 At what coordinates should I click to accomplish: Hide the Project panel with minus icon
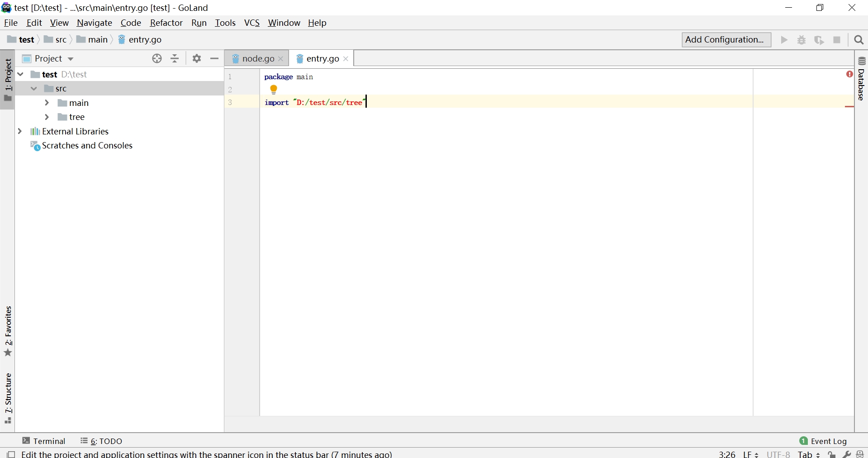tap(214, 58)
